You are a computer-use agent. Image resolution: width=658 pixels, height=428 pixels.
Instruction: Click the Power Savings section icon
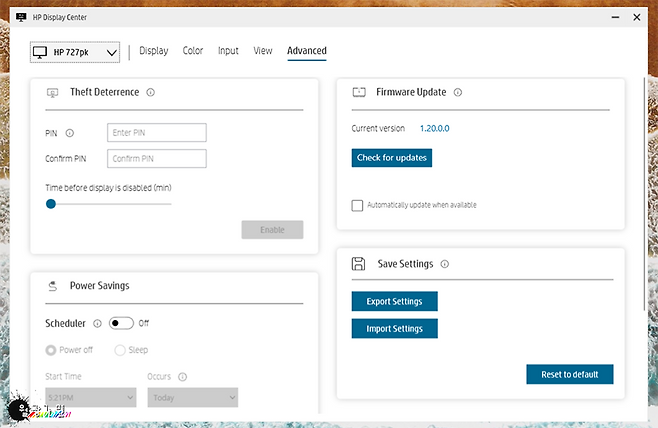(x=52, y=285)
